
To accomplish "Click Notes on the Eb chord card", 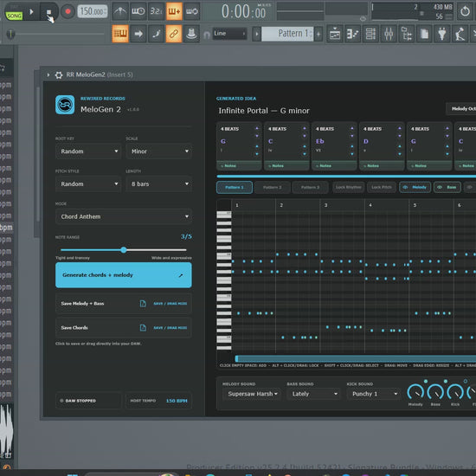I will tap(334, 166).
